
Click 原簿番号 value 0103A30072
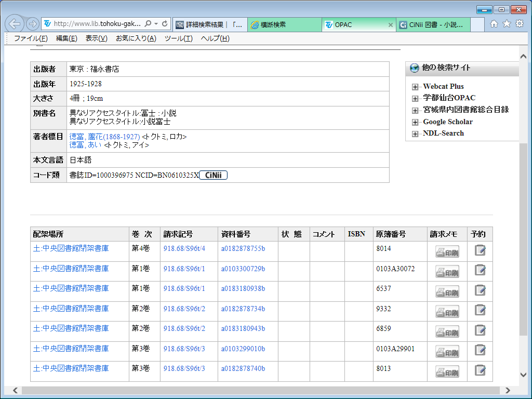point(395,269)
